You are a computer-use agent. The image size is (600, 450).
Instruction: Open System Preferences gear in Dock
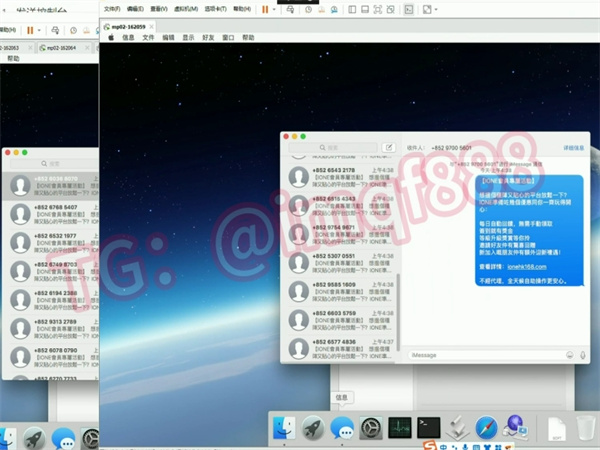(371, 429)
